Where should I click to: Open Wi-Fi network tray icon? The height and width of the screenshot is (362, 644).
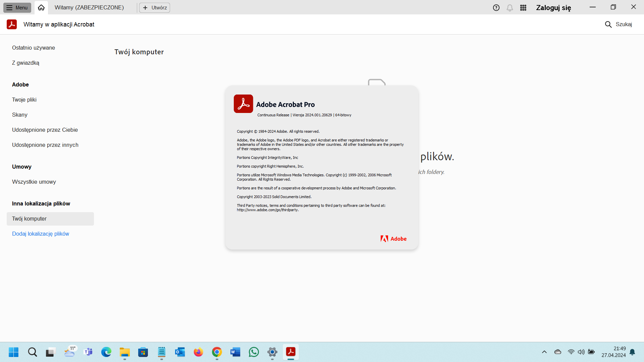pyautogui.click(x=571, y=352)
